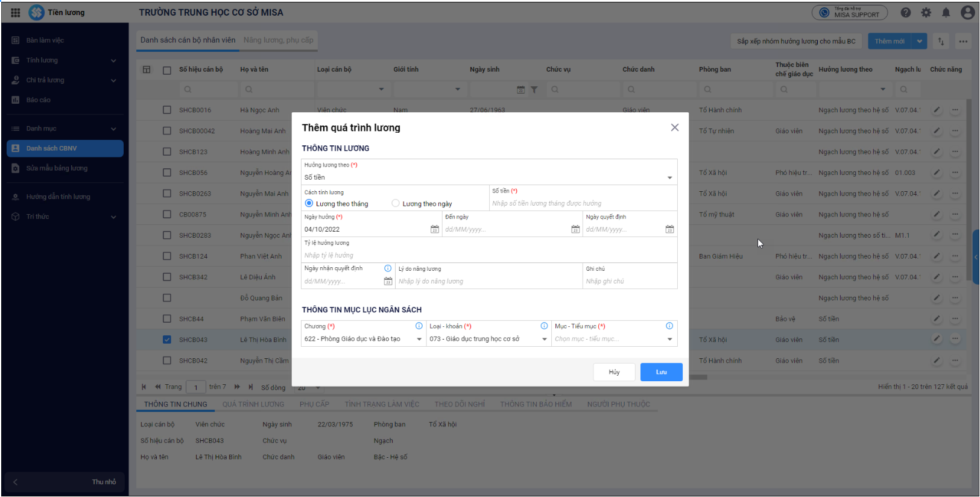980x497 pixels.
Task: Open the Mục - Tiểu mục dropdown
Action: [x=669, y=340]
